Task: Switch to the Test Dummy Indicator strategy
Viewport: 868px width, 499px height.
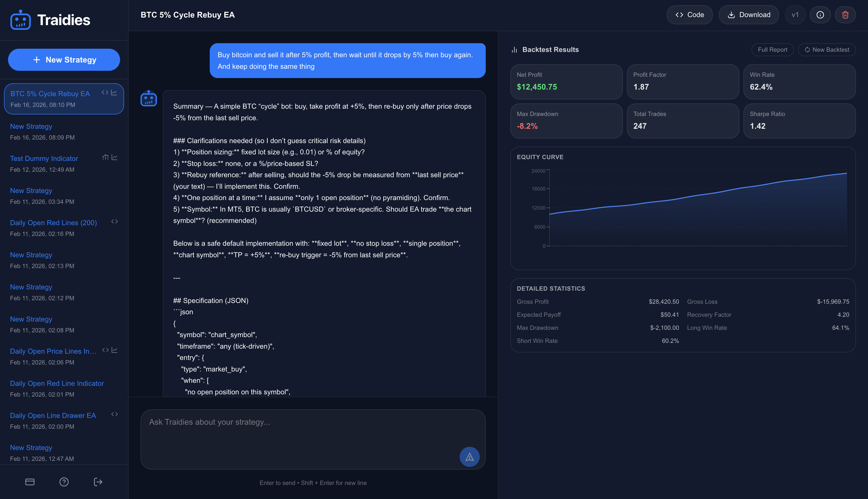Action: pyautogui.click(x=44, y=158)
